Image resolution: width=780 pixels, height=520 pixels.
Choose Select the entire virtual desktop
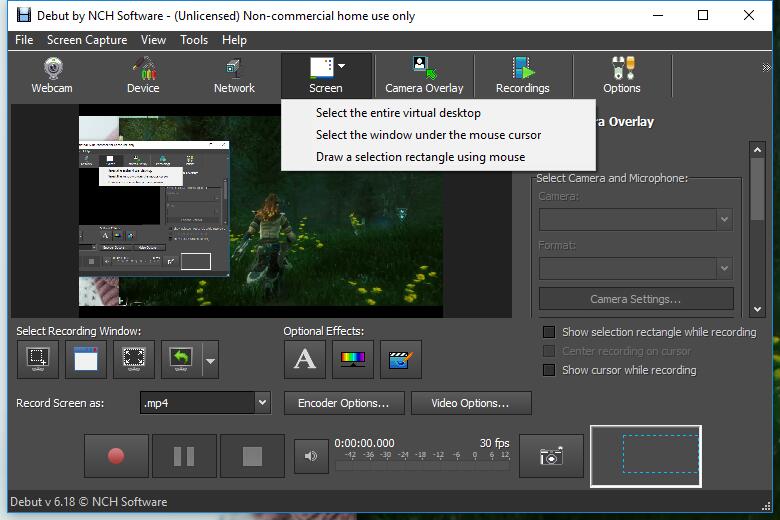pos(398,113)
